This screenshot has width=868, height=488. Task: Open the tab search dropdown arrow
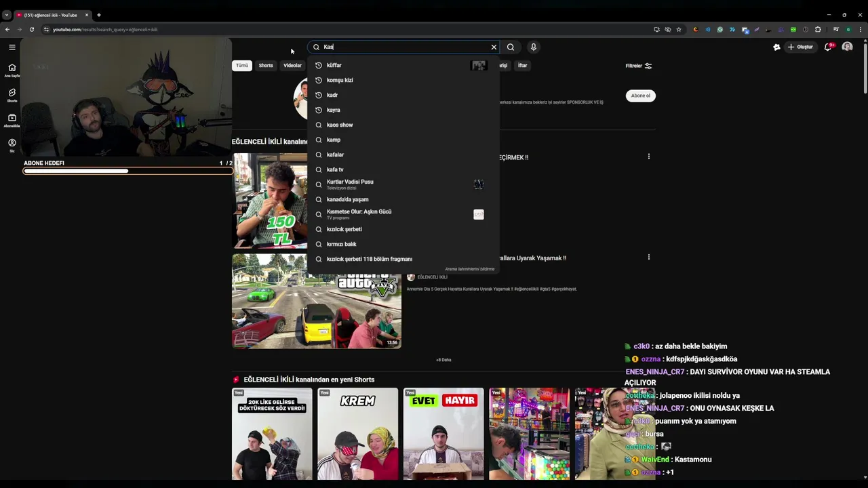click(6, 15)
